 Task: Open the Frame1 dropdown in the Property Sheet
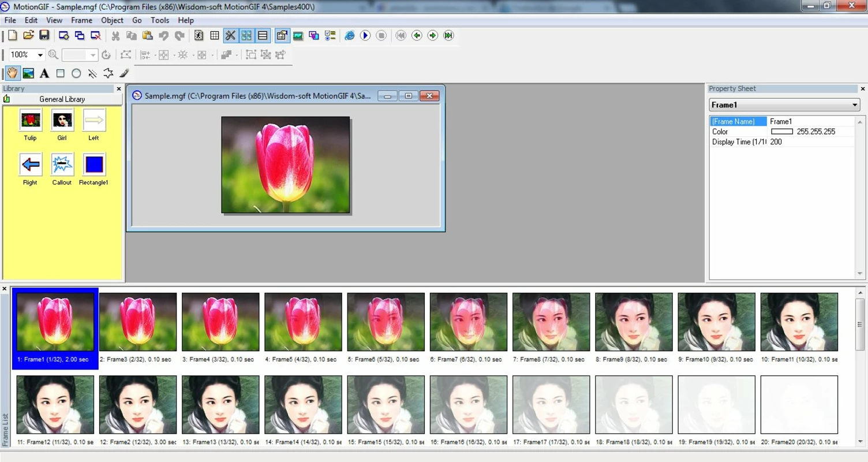pyautogui.click(x=784, y=105)
